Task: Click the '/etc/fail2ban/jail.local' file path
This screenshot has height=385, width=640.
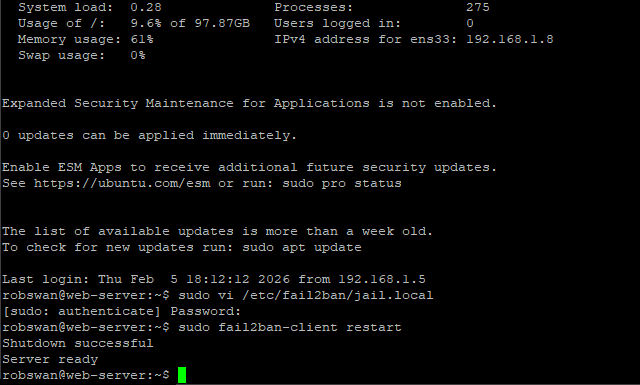Action: tap(338, 295)
